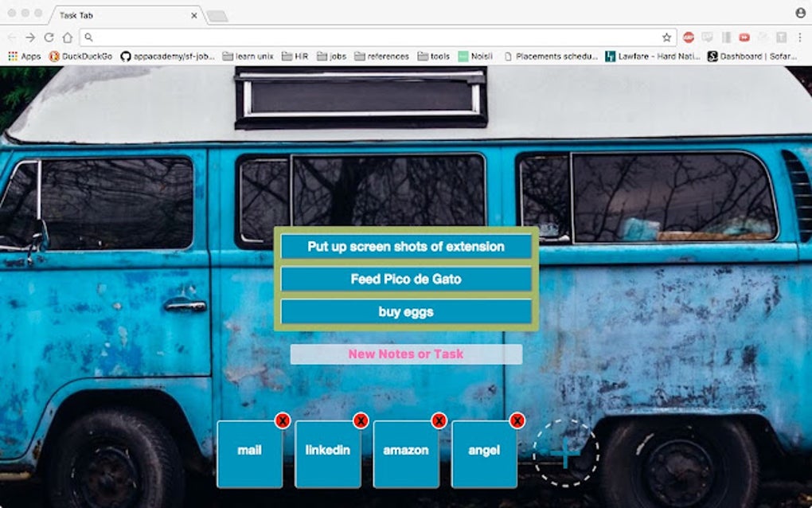The height and width of the screenshot is (508, 812).
Task: Open Chrome's three-dot menu
Action: [800, 37]
